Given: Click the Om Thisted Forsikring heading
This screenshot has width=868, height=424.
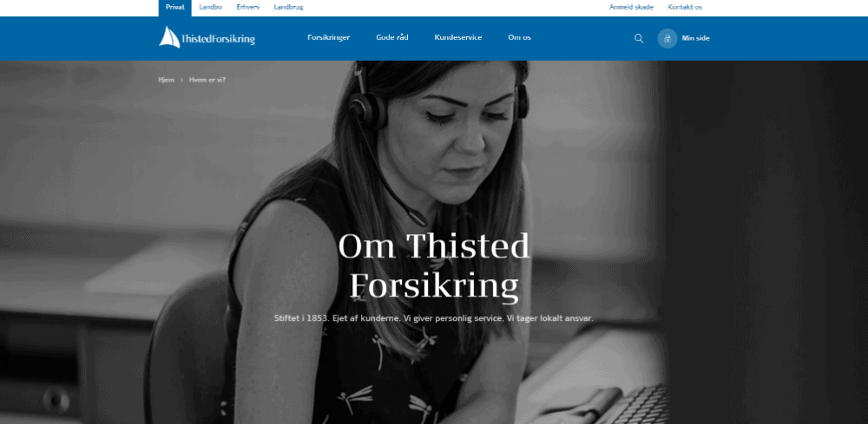Looking at the screenshot, I should (x=434, y=266).
